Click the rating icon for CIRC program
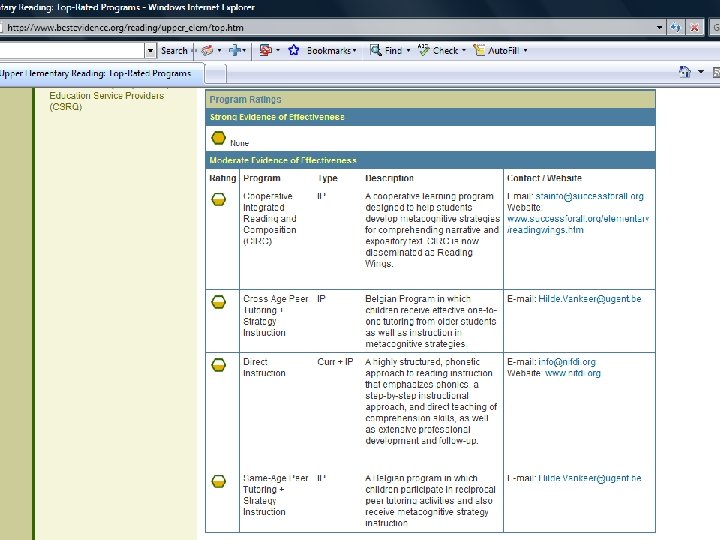This screenshot has width=720, height=540. 219,200
